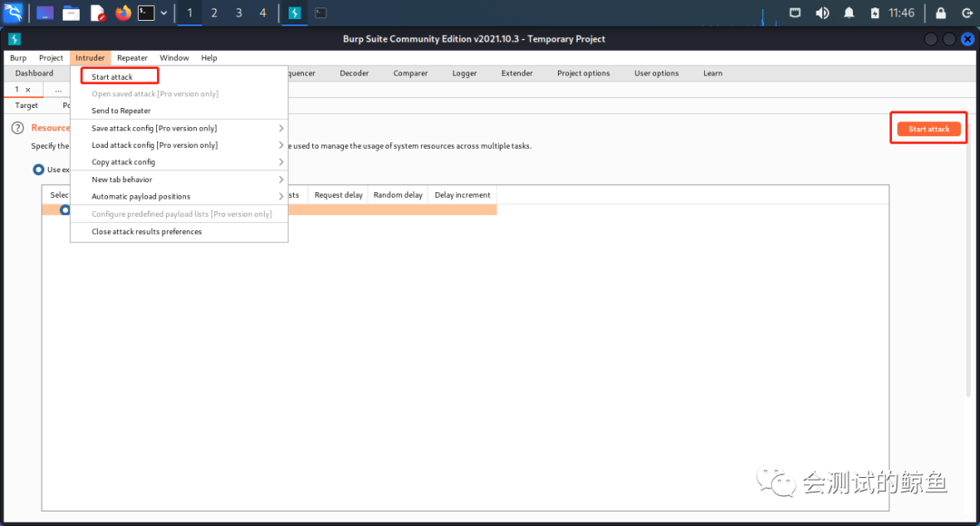
Task: Choose Send to Repeater menu entry
Action: pyautogui.click(x=179, y=111)
